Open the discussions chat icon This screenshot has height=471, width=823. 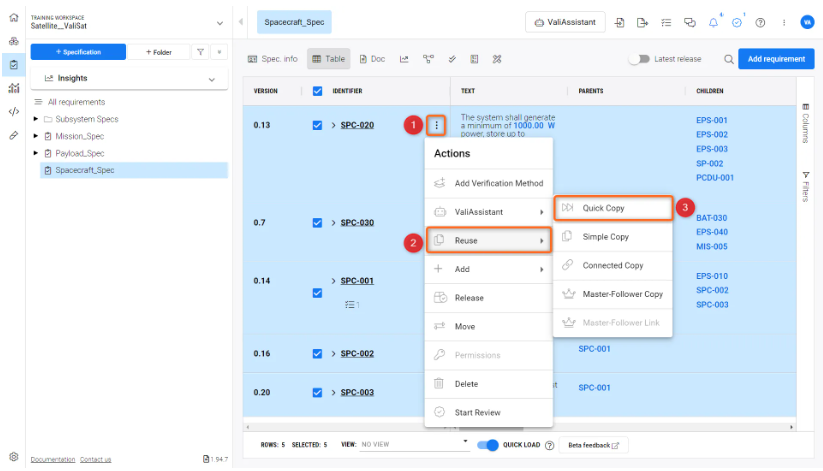point(690,23)
